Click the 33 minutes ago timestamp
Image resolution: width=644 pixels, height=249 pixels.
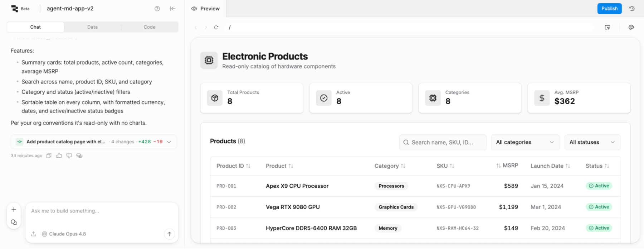pos(26,155)
